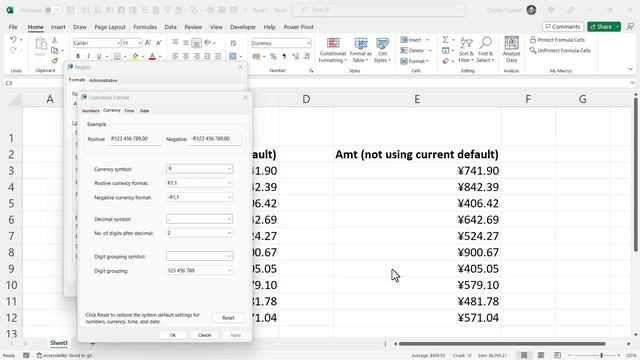Switch to Page Break Preview view
This screenshot has width=640, height=360.
pos(557,355)
